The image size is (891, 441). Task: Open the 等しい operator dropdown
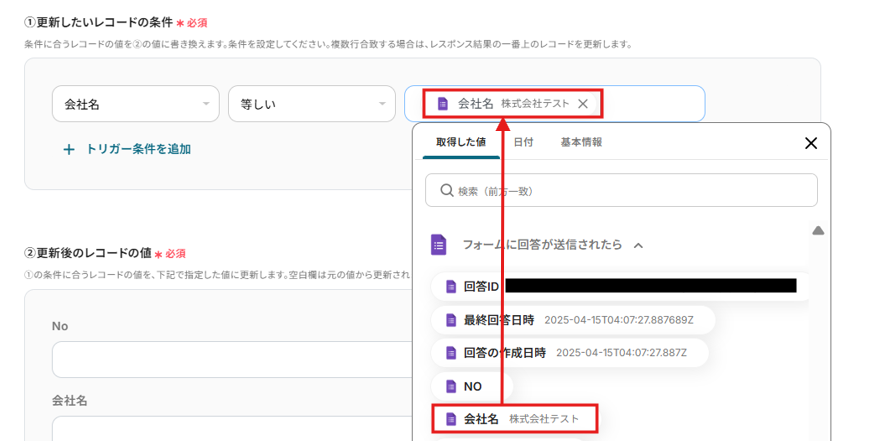coord(311,103)
